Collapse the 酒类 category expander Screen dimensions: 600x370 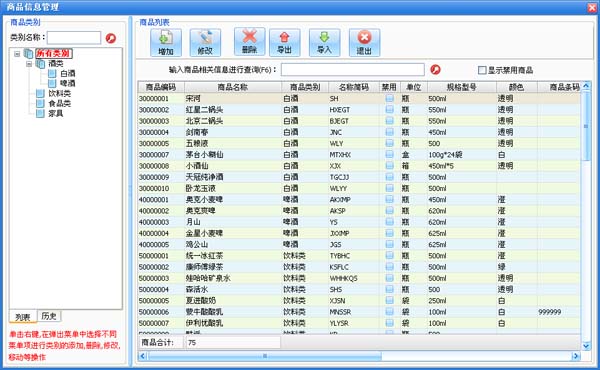[x=29, y=64]
